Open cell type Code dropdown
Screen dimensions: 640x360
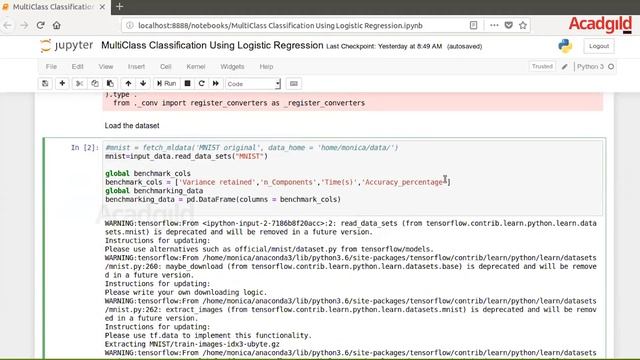point(253,84)
